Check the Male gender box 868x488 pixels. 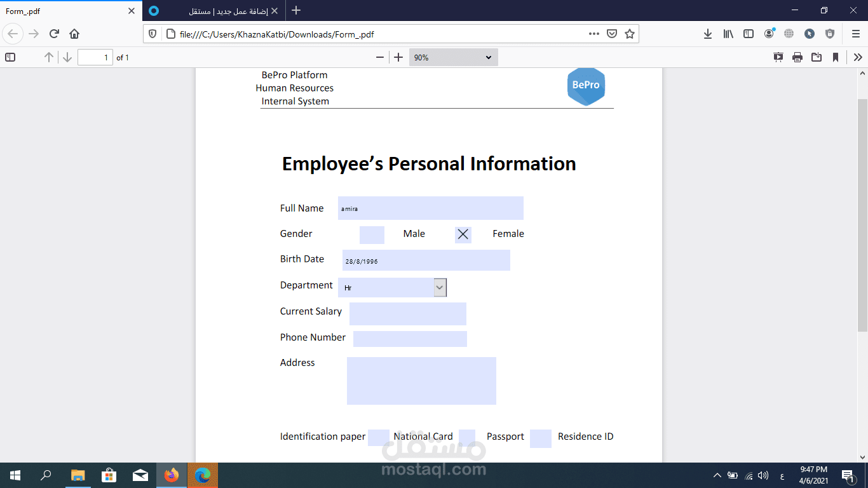[x=372, y=234]
